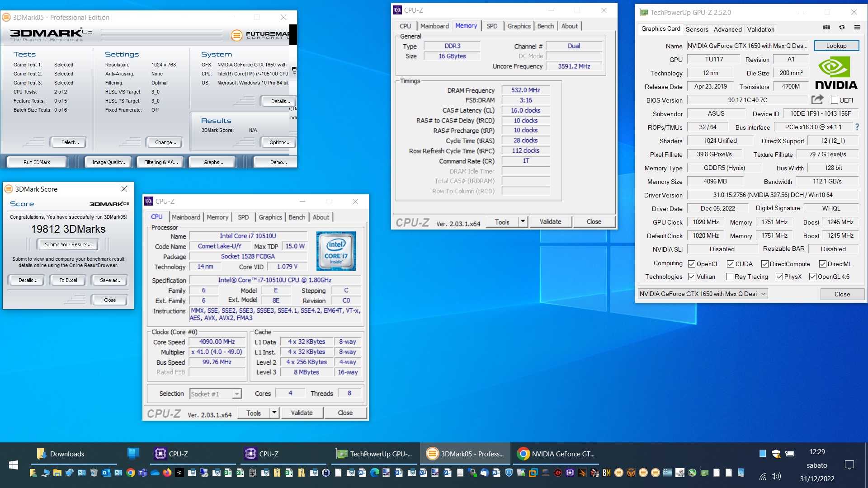Open Filtering & AA settings in 3DMark05

point(161,162)
